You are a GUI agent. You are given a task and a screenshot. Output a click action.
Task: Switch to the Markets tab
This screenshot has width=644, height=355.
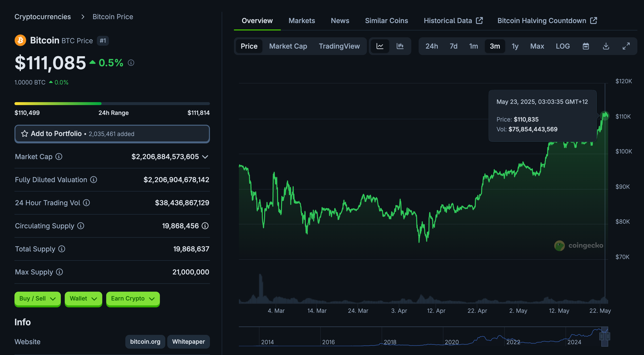pos(301,21)
